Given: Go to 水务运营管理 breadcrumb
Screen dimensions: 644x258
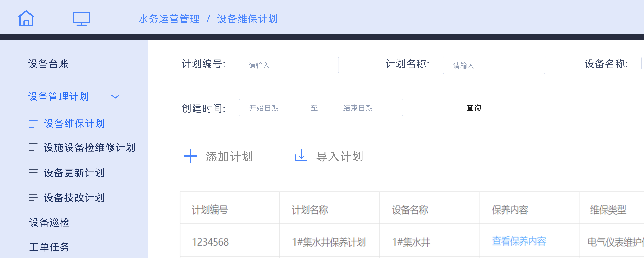Looking at the screenshot, I should click(169, 19).
